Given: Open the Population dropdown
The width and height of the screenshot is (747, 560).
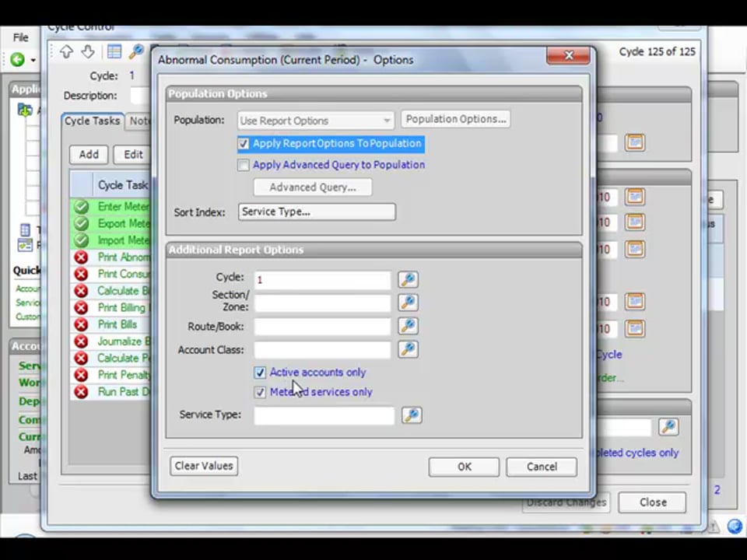Looking at the screenshot, I should point(316,121).
